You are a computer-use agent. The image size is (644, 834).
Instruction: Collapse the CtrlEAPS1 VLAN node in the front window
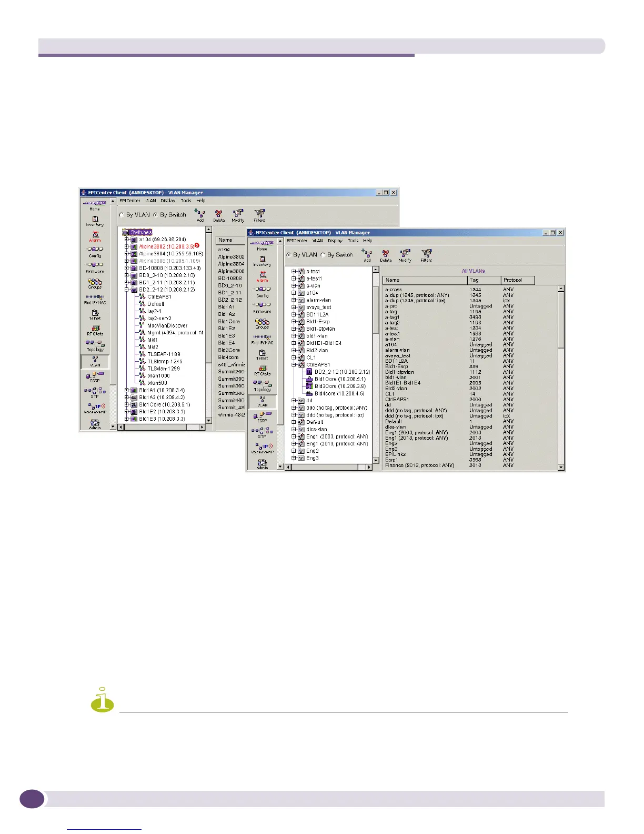[294, 364]
